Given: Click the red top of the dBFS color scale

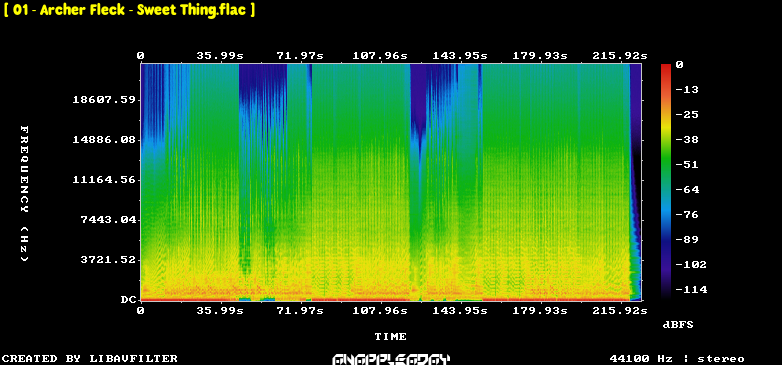Looking at the screenshot, I should click(x=666, y=69).
